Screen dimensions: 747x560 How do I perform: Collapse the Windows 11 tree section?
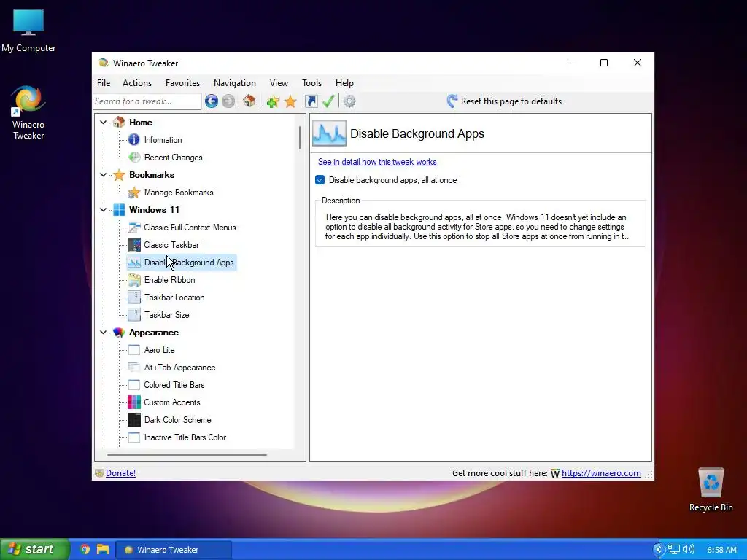[x=103, y=210]
